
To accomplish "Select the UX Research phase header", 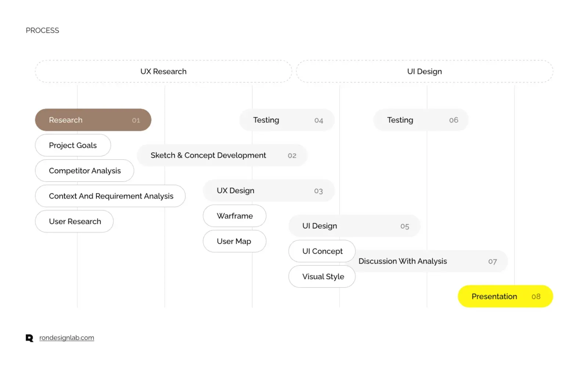I will point(163,71).
